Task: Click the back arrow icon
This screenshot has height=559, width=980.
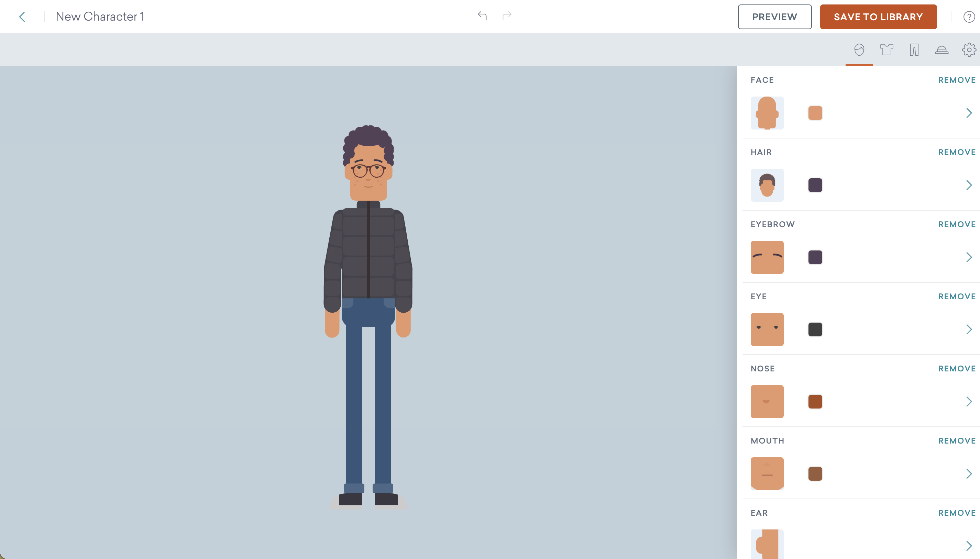Action: pos(22,17)
